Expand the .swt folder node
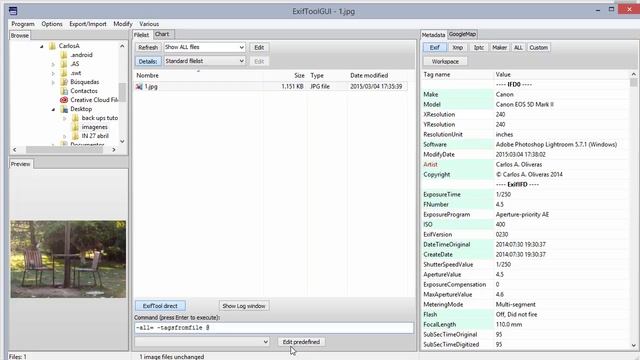The height and width of the screenshot is (360, 640). pos(53,73)
